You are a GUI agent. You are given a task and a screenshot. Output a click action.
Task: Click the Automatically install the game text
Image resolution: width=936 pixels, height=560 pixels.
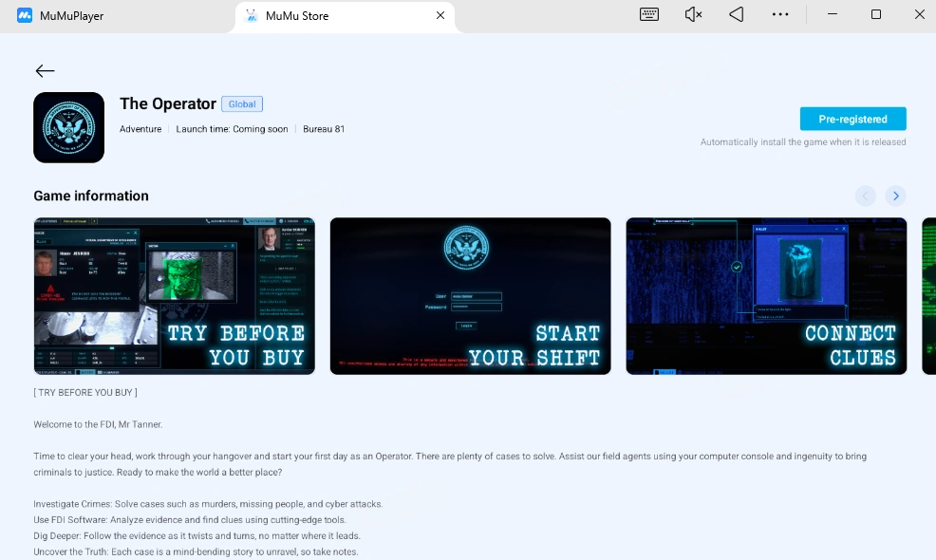point(803,142)
